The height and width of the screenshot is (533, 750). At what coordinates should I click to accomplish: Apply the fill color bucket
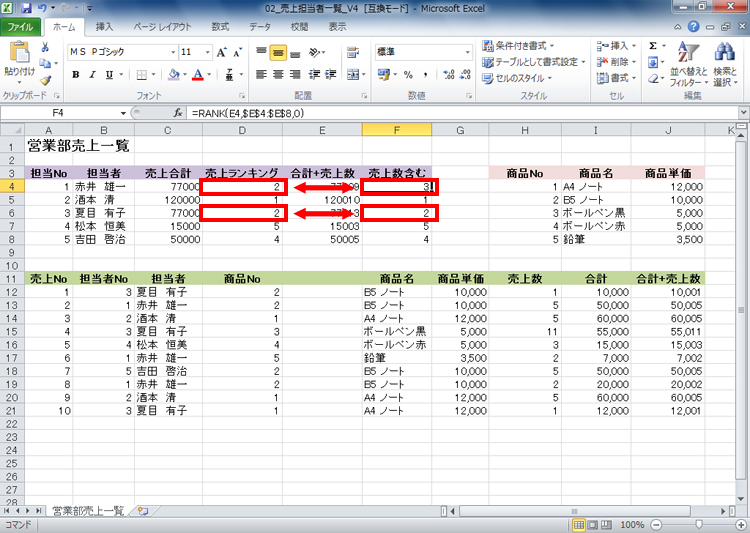coord(174,75)
